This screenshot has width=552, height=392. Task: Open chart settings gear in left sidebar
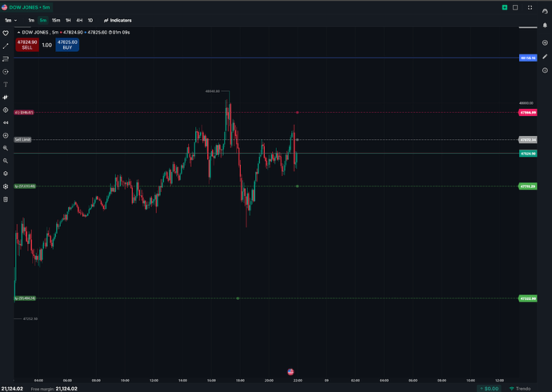[x=6, y=186]
